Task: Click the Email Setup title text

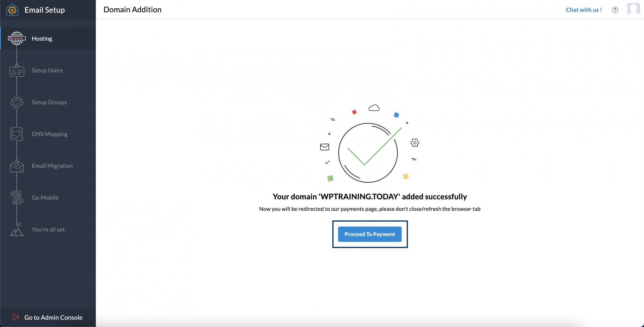Action: coord(45,10)
